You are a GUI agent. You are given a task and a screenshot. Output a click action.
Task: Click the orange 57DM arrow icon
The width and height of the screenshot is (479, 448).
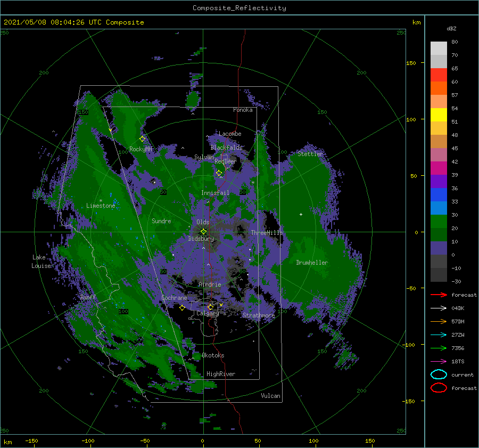tap(439, 321)
